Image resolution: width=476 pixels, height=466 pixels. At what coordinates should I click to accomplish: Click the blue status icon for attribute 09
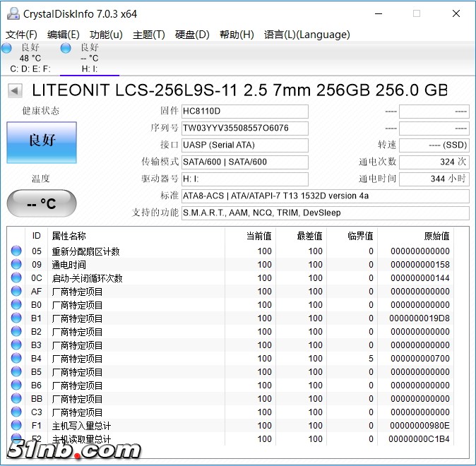pyautogui.click(x=16, y=265)
